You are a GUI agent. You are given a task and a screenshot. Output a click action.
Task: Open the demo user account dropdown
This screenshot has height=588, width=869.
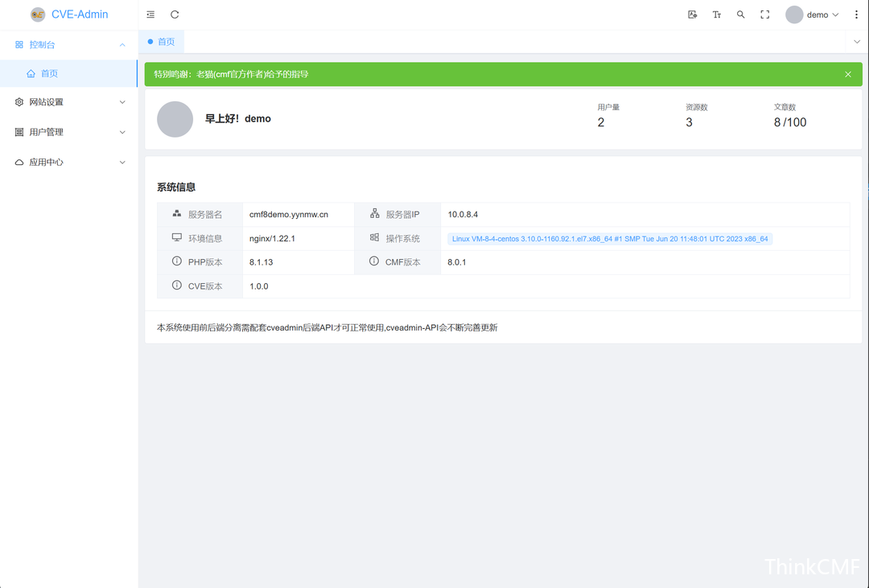click(x=813, y=14)
